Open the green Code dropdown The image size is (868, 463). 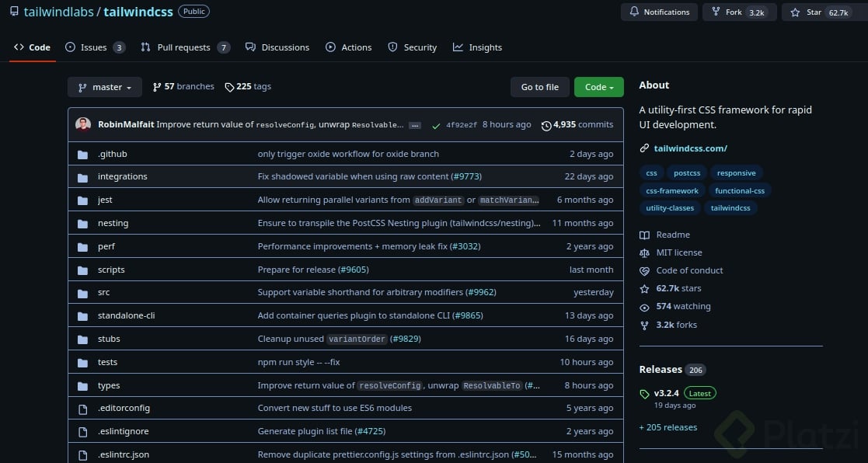[x=599, y=88]
